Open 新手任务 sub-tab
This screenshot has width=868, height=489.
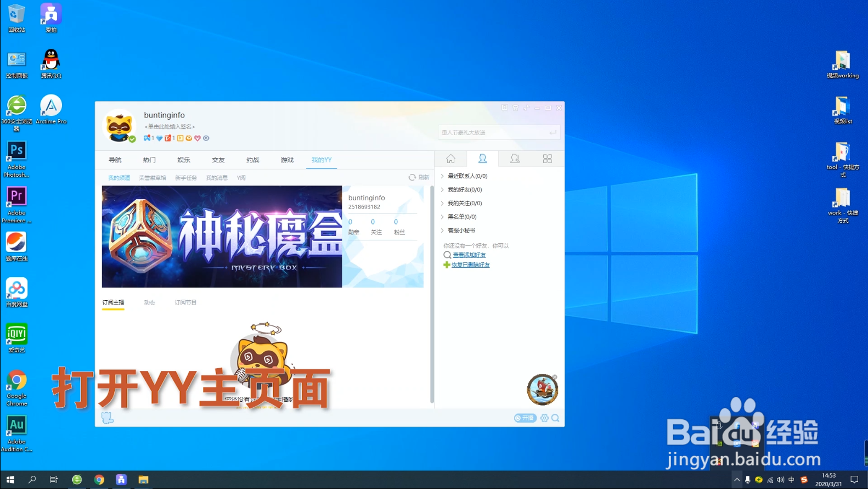(186, 178)
